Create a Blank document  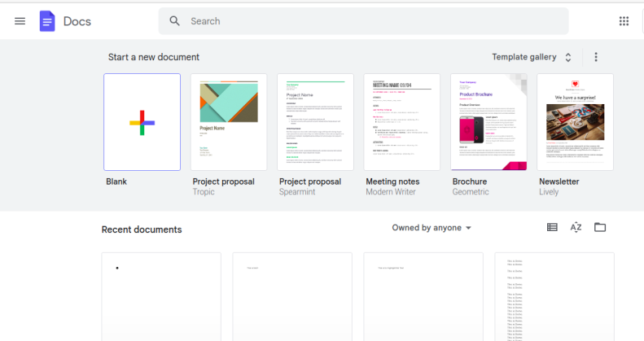142,122
